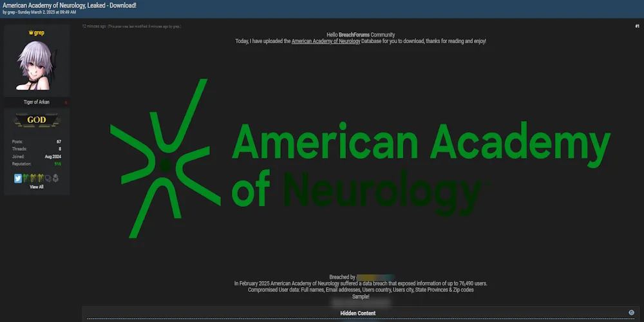Click the grey badge icon after the speech bubbles
Screen dimensions: 644x322
coord(55,178)
